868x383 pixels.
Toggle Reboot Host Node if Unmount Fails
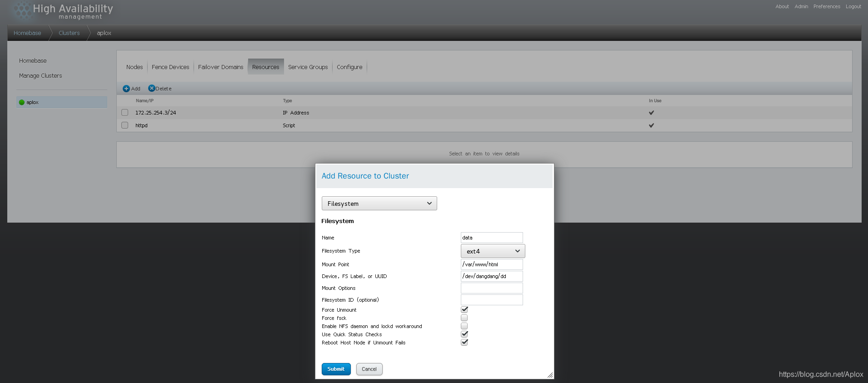pyautogui.click(x=464, y=342)
